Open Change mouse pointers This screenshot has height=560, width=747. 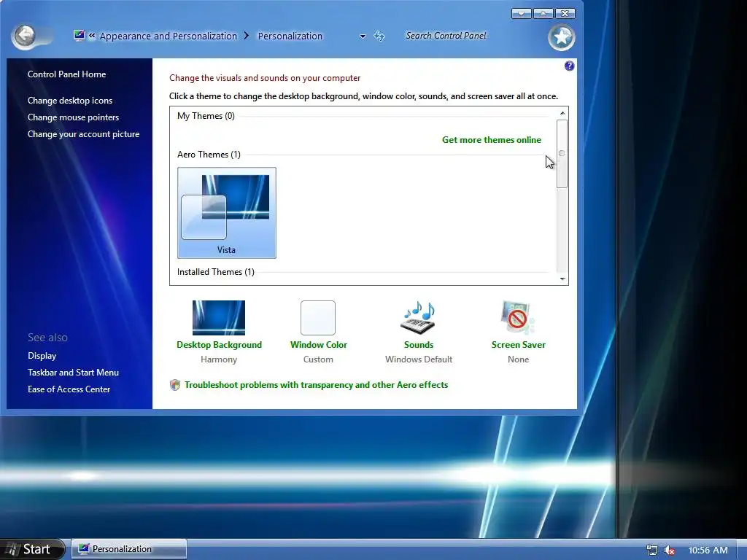[x=74, y=117]
